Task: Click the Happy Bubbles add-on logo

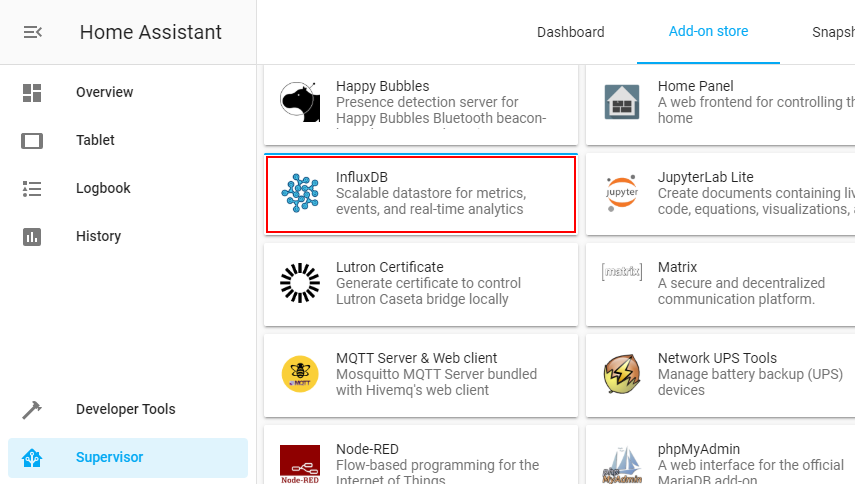Action: (300, 102)
